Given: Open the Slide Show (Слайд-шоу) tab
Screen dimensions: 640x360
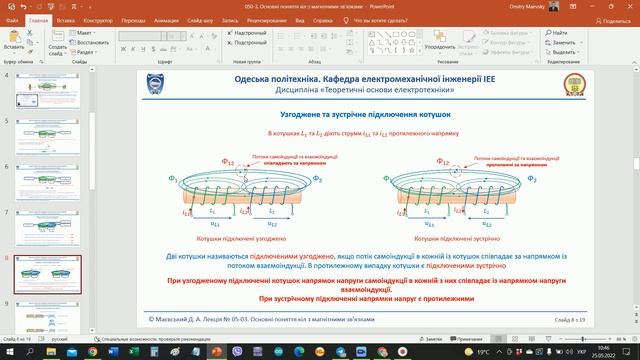Looking at the screenshot, I should click(x=200, y=20).
